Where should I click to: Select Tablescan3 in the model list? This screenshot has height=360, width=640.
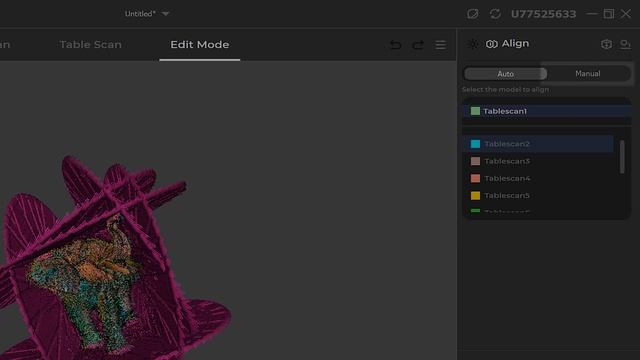[538, 161]
